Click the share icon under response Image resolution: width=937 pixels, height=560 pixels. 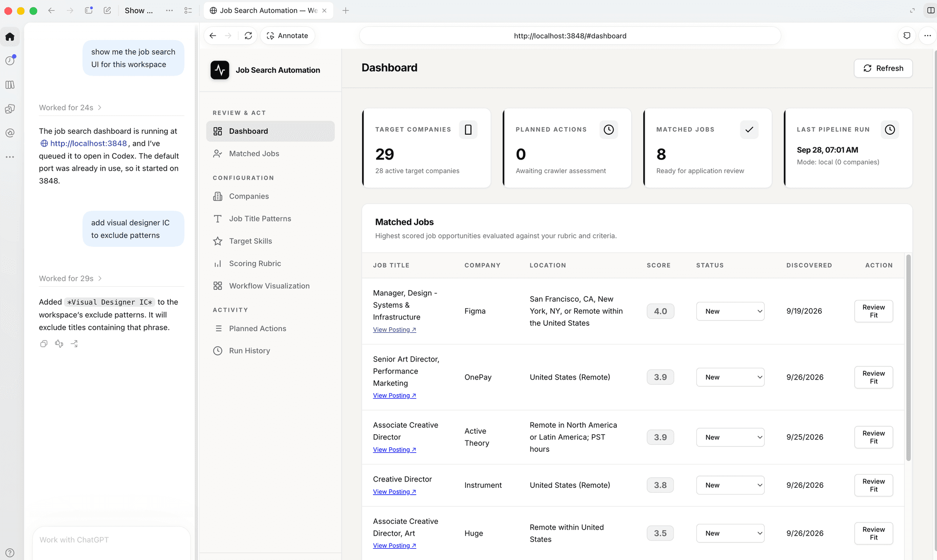(74, 343)
